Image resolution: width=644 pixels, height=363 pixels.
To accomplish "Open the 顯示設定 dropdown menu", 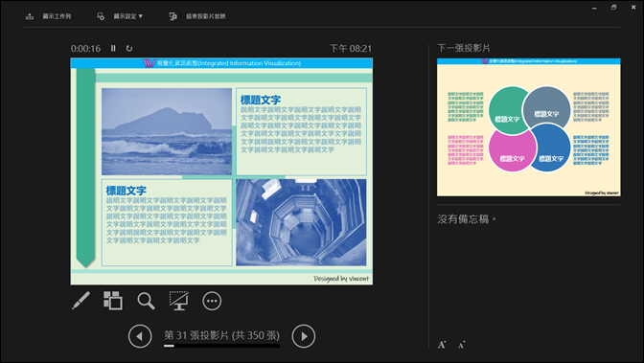I will (x=128, y=16).
